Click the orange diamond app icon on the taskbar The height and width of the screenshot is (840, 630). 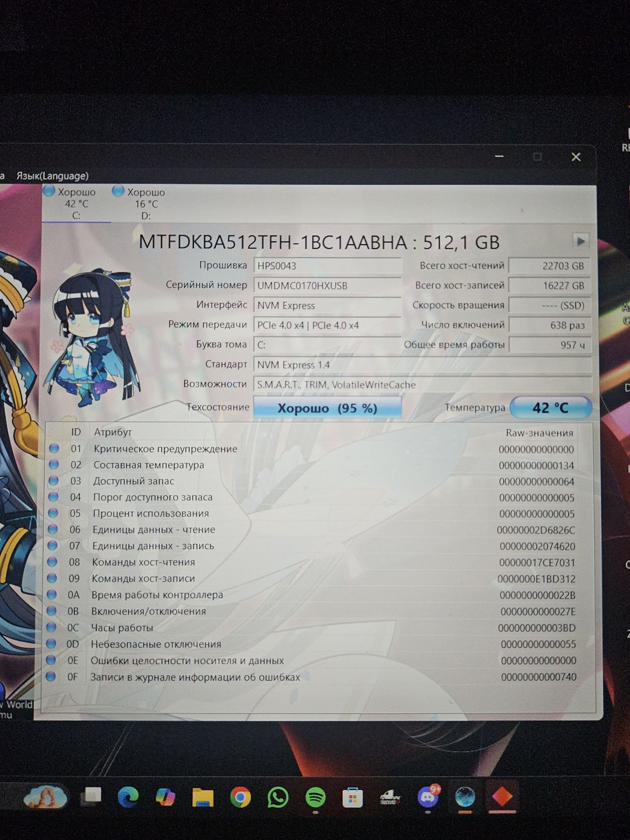(x=502, y=797)
